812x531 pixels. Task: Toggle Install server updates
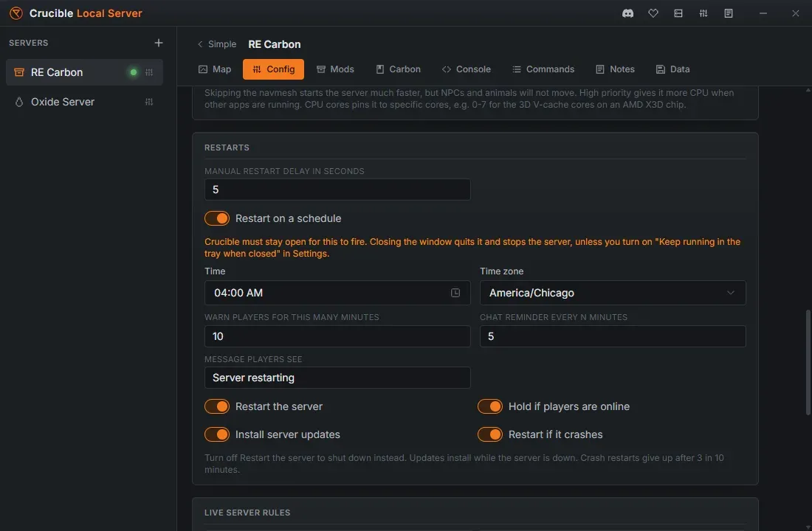217,434
